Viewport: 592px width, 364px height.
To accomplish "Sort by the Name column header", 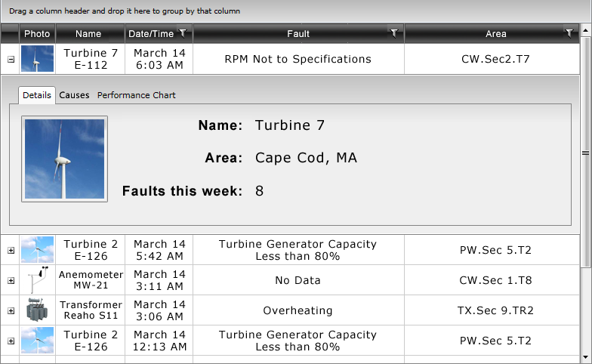I will 88,33.
